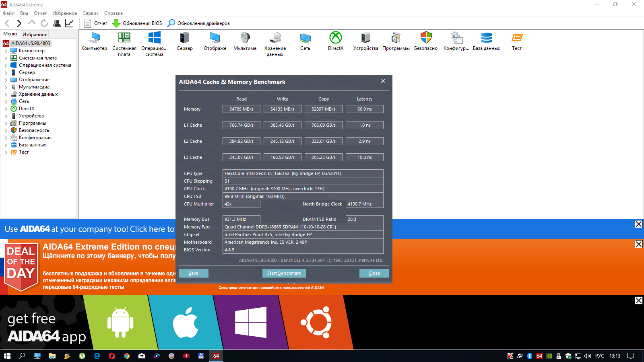644x362 pixels.
Task: Click the Memory Read value field
Action: tap(242, 109)
